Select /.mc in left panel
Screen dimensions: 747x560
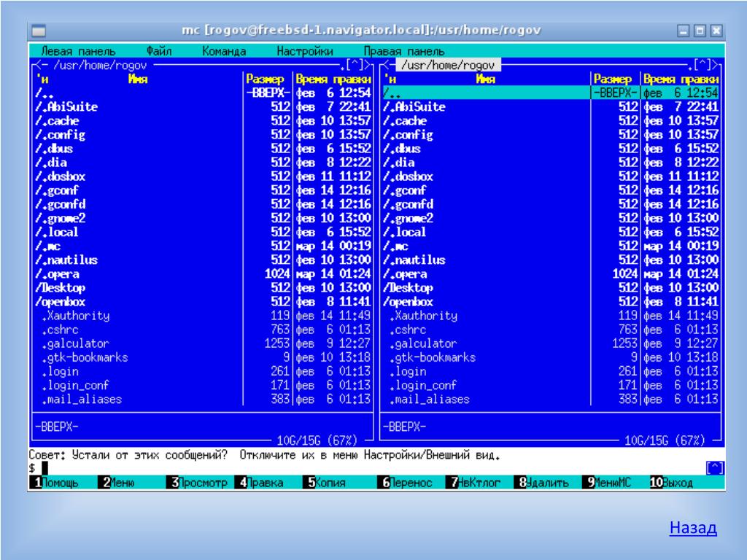click(x=203, y=246)
